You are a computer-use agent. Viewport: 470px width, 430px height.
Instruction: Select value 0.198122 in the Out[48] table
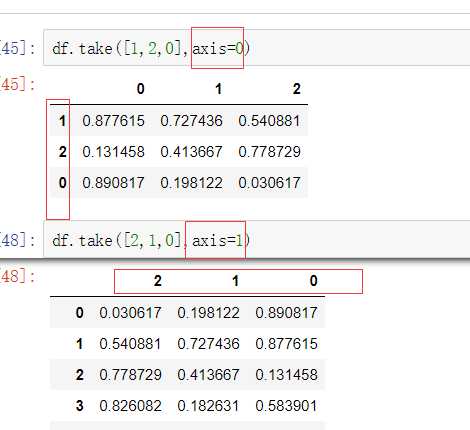coord(208,313)
